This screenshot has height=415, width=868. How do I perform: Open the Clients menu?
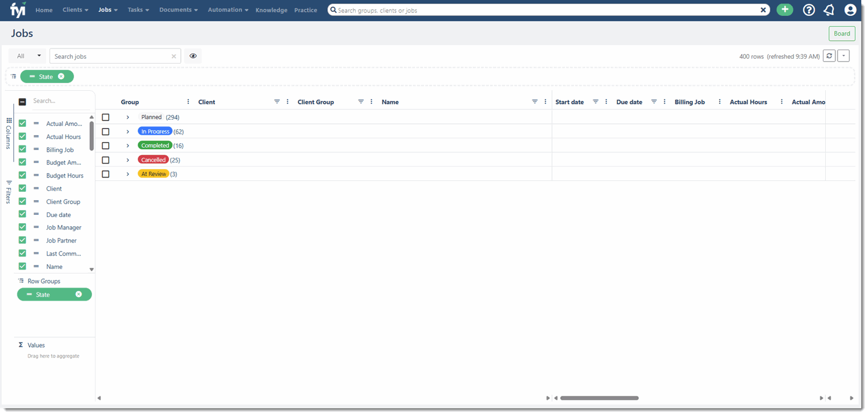pyautogui.click(x=75, y=10)
